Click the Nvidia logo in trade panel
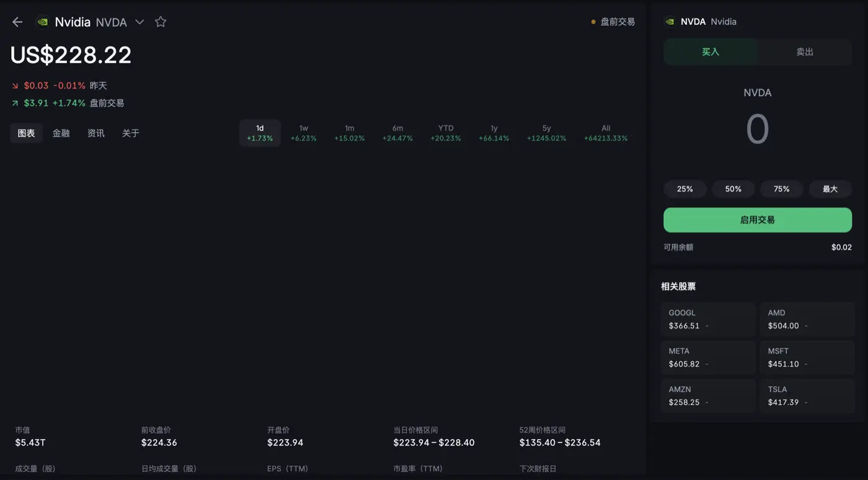Image resolution: width=868 pixels, height=480 pixels. [670, 22]
